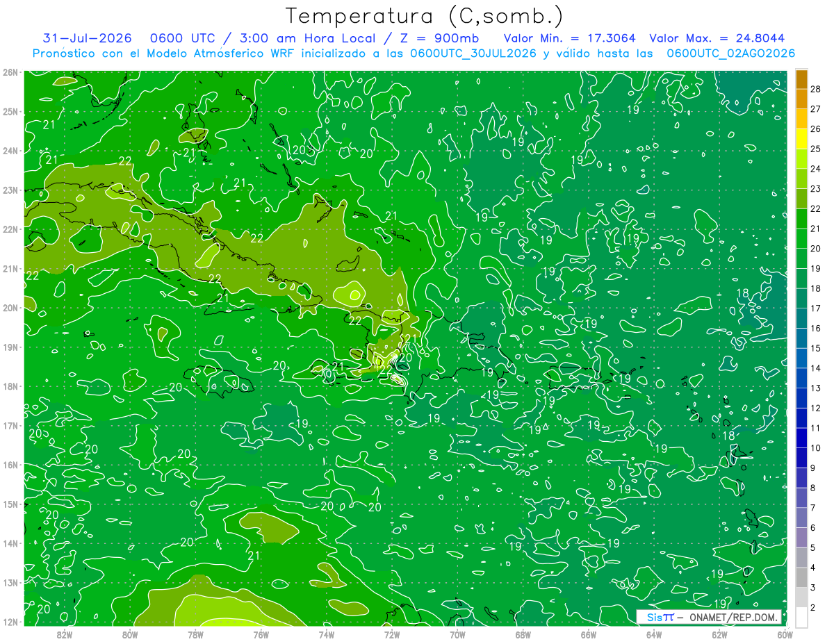
Task: Click the "8" color scale label
Action: tap(814, 488)
